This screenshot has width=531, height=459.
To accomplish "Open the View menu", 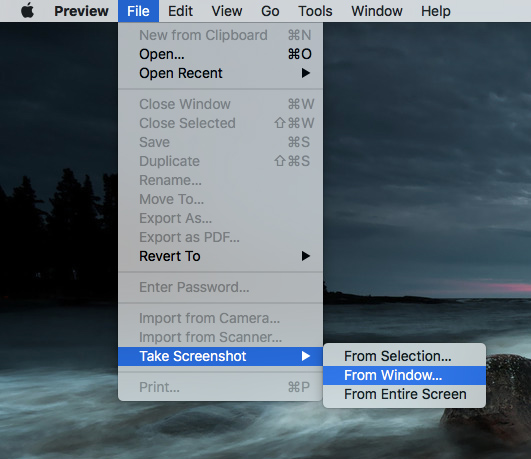I will click(x=227, y=11).
